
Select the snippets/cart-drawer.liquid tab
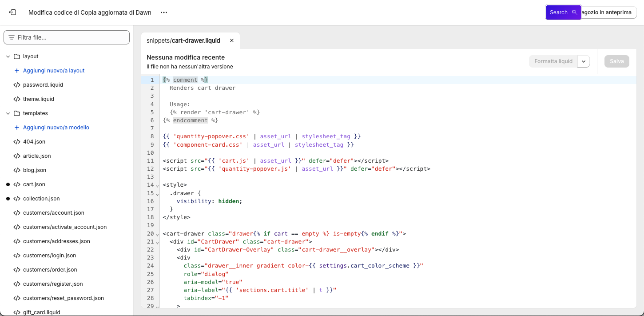pyautogui.click(x=183, y=40)
